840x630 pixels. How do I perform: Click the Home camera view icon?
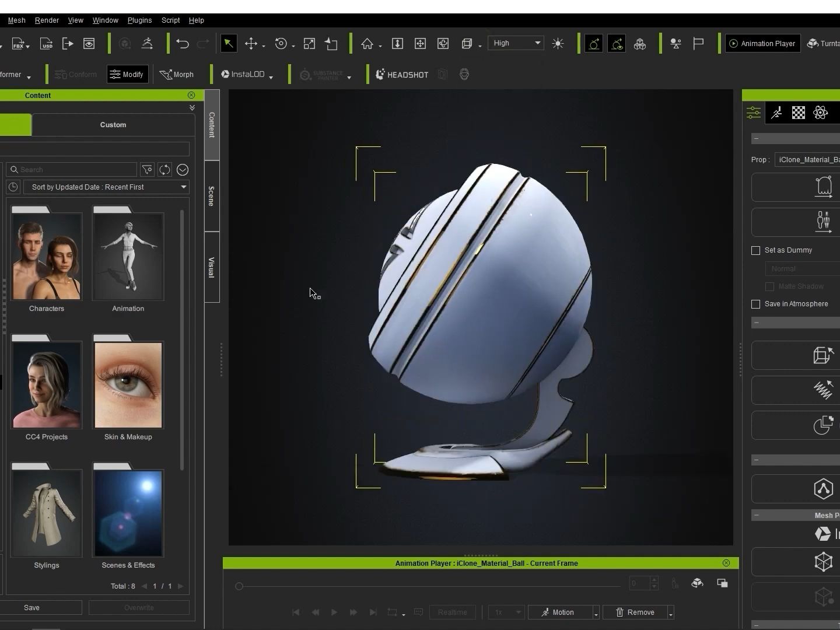click(367, 44)
